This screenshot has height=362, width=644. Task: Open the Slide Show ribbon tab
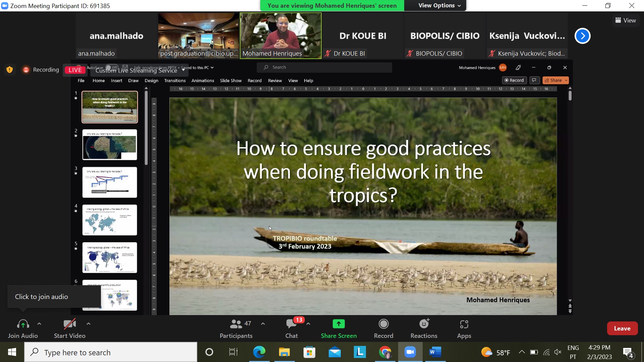click(231, 81)
